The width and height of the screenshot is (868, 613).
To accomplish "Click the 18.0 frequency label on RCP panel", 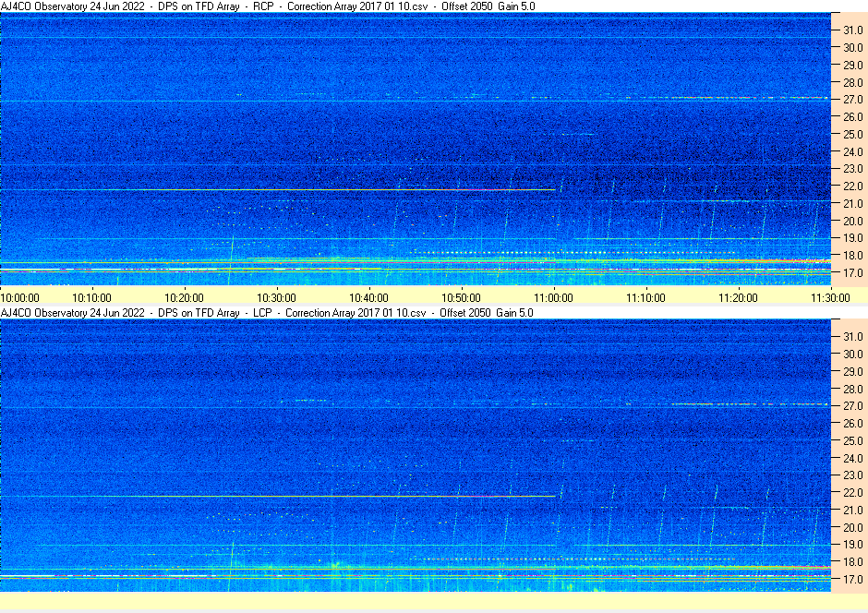I will [x=852, y=256].
